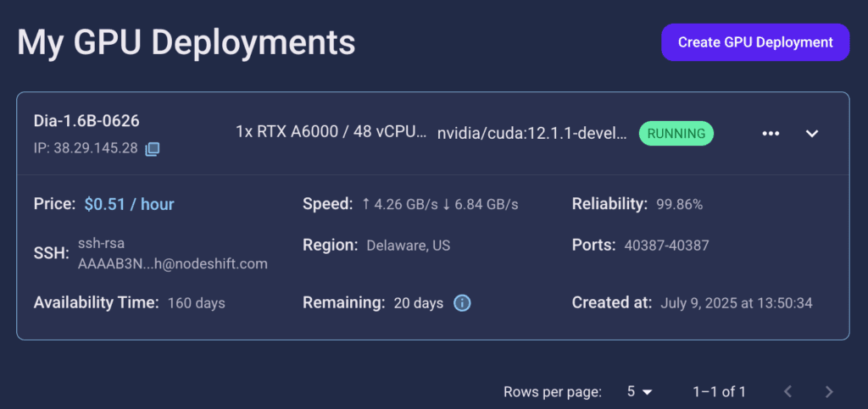Click the Reliability 99.86% value

click(679, 205)
